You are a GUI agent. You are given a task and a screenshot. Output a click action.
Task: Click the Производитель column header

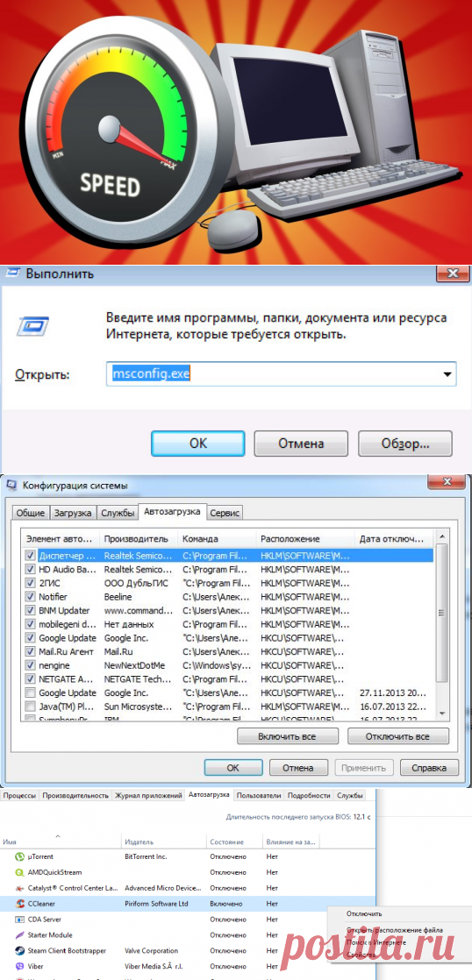coord(138,538)
